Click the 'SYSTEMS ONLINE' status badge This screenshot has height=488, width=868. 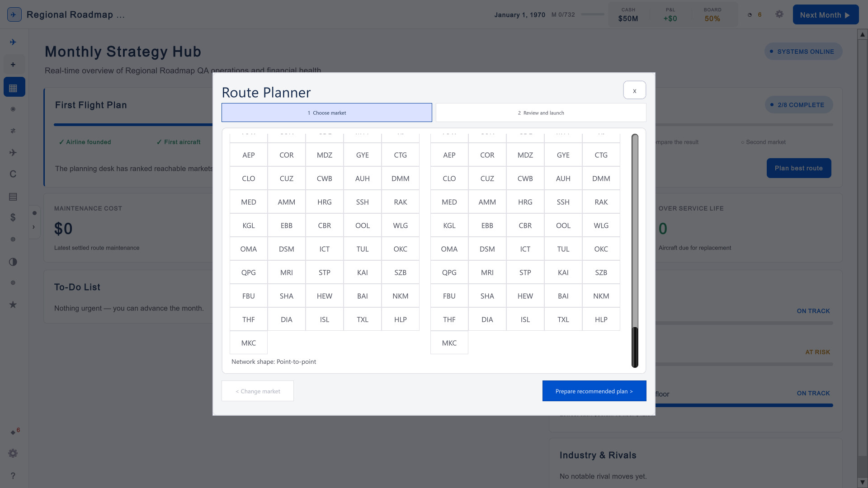coord(803,52)
